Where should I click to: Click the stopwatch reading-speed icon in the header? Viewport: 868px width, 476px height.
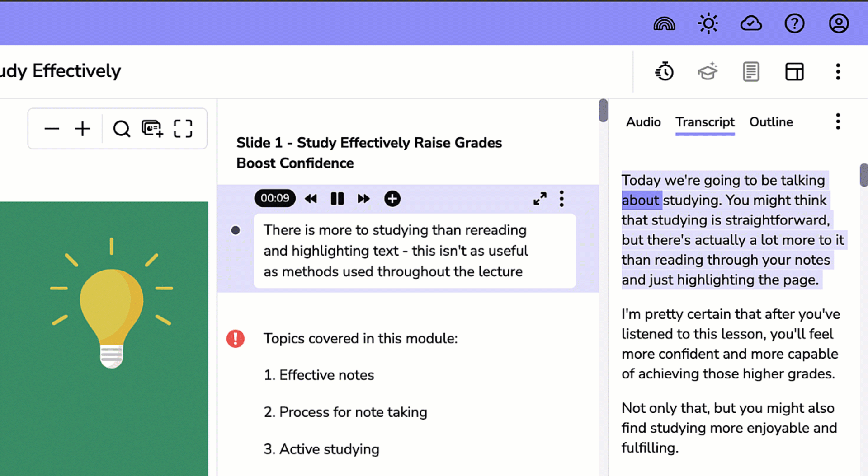664,71
